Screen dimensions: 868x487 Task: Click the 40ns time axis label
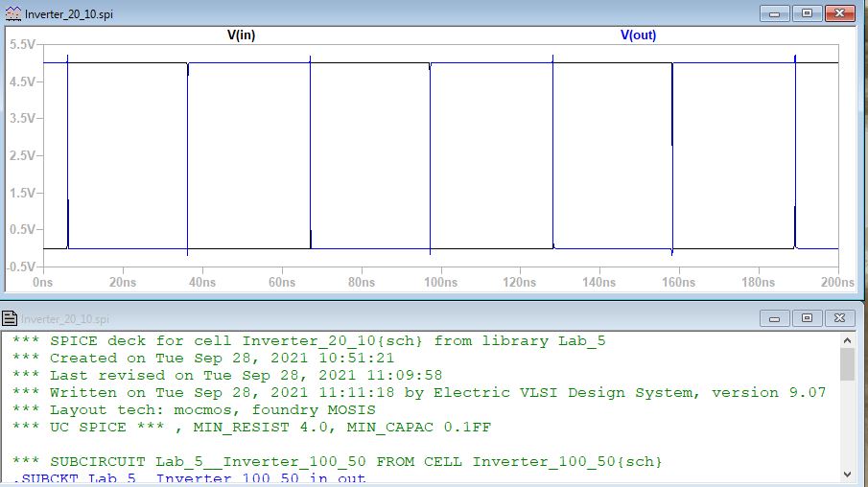(202, 282)
